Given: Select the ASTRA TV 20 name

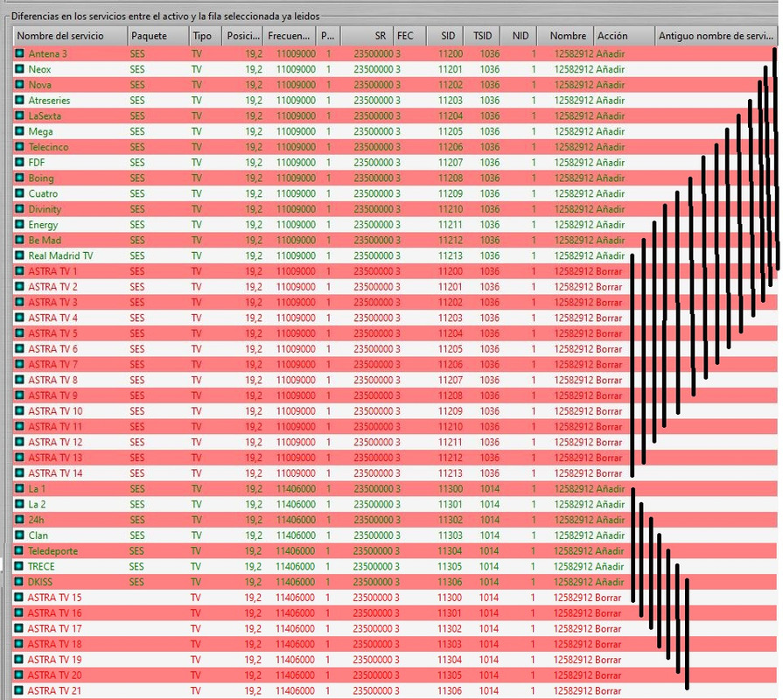Looking at the screenshot, I should (x=54, y=675).
